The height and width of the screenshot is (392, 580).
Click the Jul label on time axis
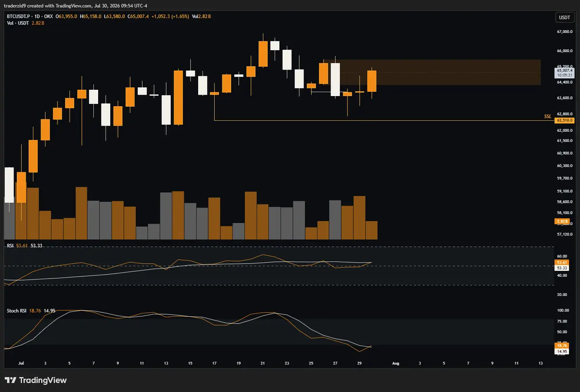[21, 362]
